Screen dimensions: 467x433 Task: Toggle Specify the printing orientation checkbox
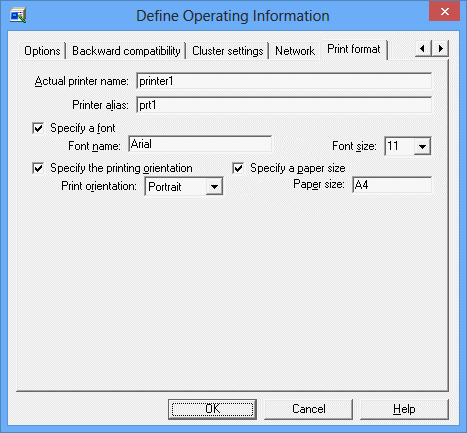38,168
